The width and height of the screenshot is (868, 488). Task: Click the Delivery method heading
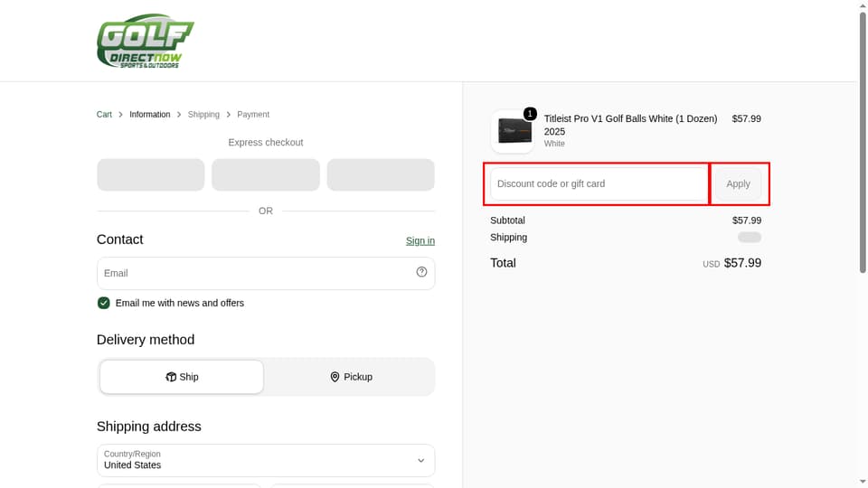[x=146, y=340]
